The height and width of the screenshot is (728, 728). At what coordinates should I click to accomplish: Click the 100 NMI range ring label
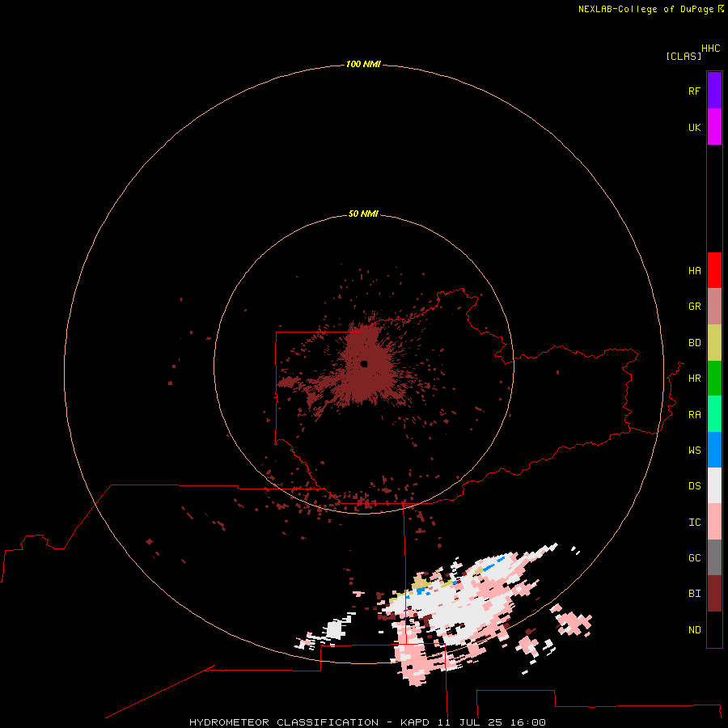(363, 64)
